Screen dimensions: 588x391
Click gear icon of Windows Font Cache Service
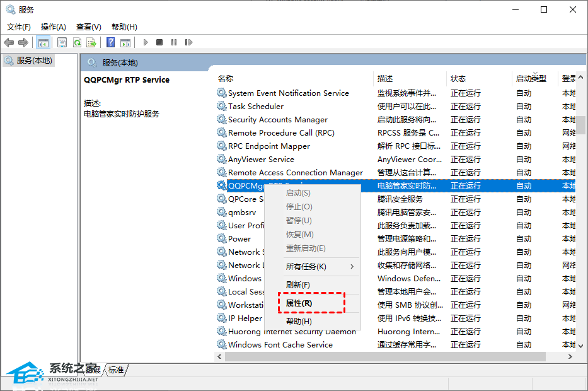click(222, 344)
